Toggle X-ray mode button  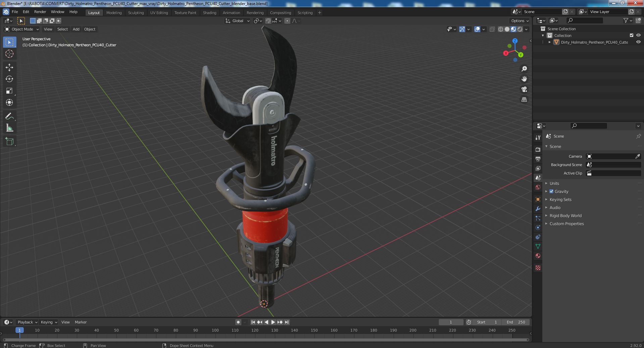[492, 29]
